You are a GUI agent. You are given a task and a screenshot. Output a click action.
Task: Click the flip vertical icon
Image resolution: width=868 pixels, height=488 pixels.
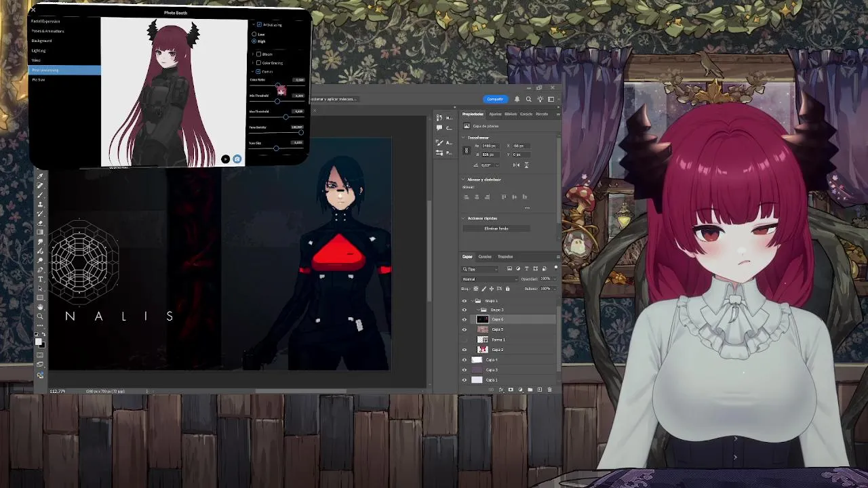pos(526,165)
